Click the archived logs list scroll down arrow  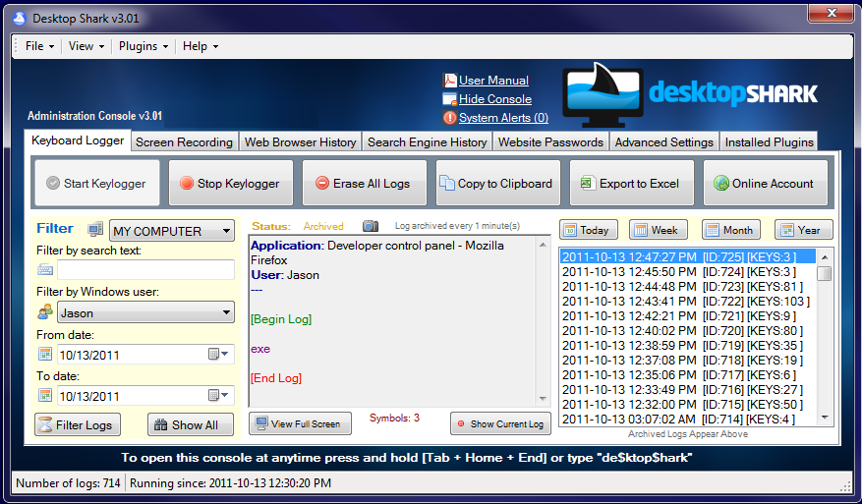pos(824,418)
